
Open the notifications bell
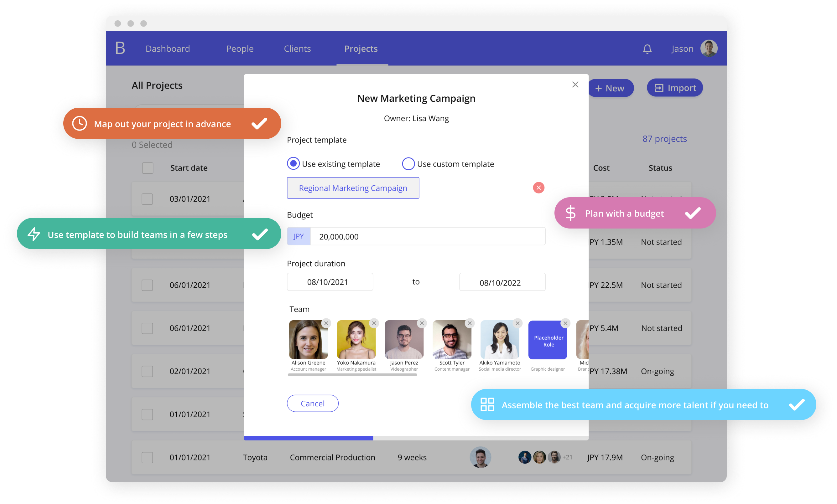tap(647, 49)
